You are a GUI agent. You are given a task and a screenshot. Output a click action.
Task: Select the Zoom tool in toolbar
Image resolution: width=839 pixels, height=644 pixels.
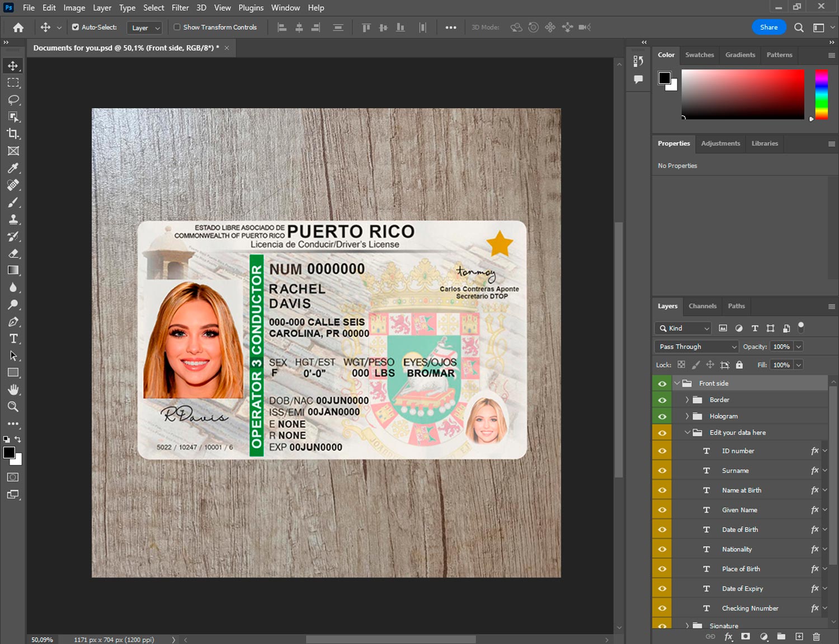coord(13,407)
